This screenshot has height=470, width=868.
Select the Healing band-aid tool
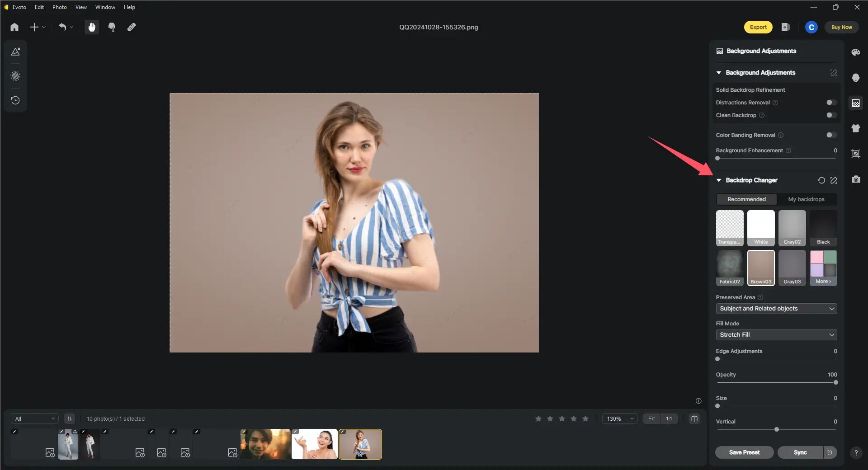tap(132, 27)
